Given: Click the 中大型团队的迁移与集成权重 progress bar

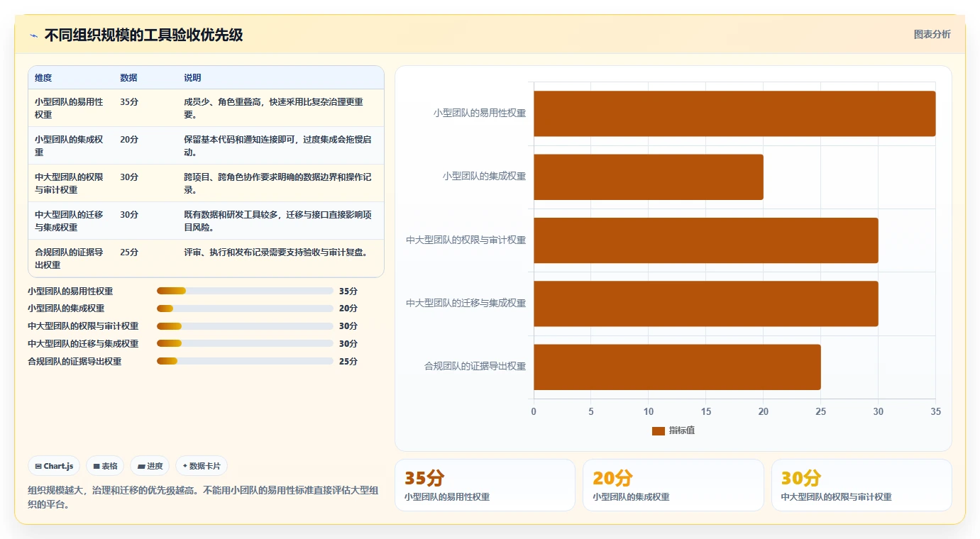Looking at the screenshot, I should (x=245, y=344).
